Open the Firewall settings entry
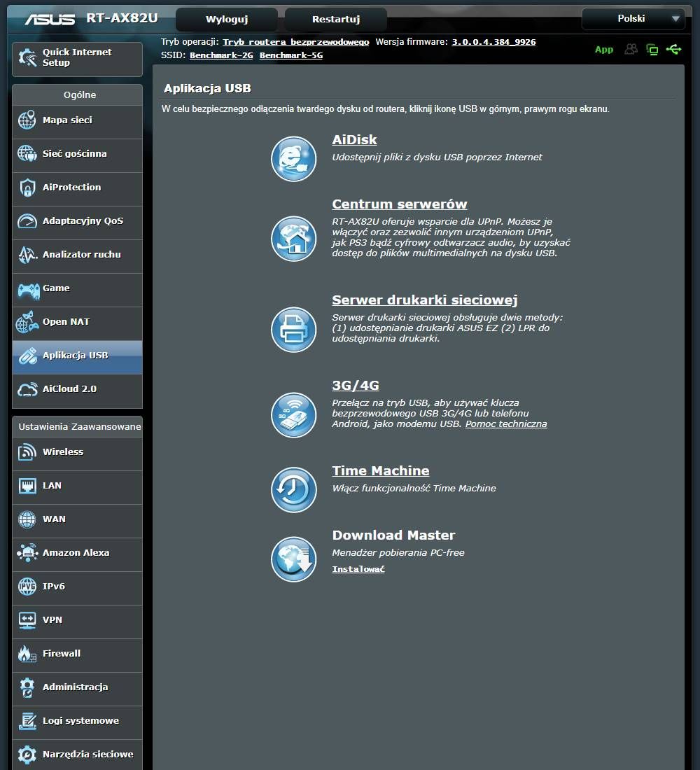Viewport: 700px width, 770px height. [x=77, y=656]
